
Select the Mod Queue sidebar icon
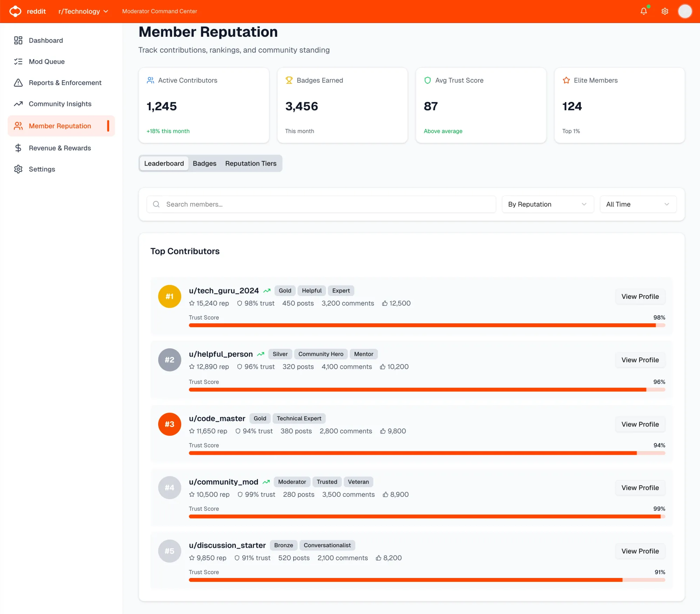19,62
